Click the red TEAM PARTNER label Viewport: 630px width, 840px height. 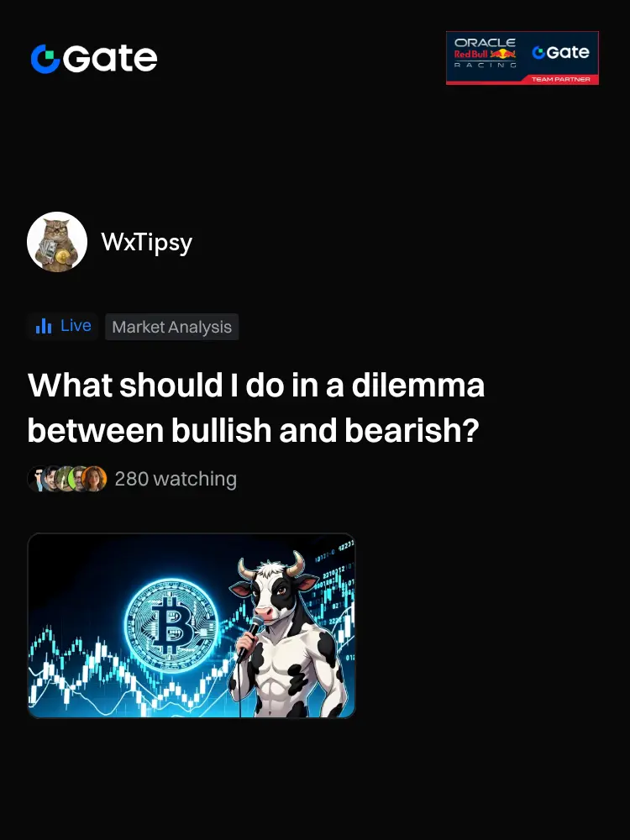(560, 79)
